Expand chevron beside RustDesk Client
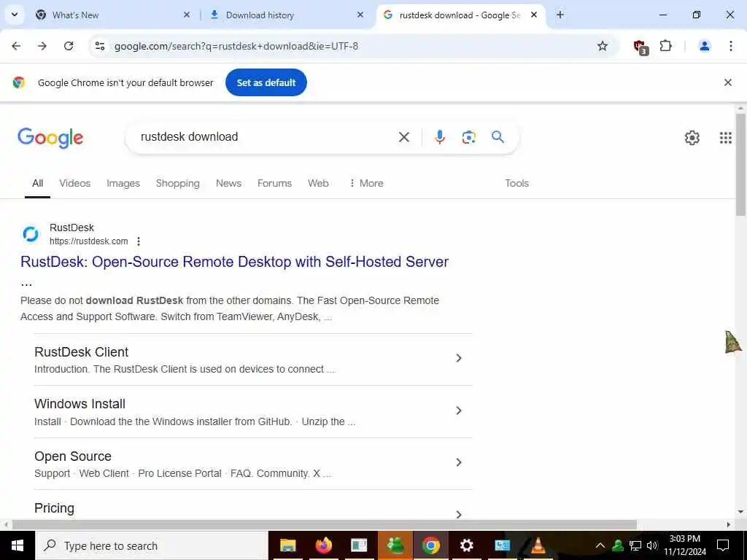Screen dimensions: 747x560 [459, 358]
